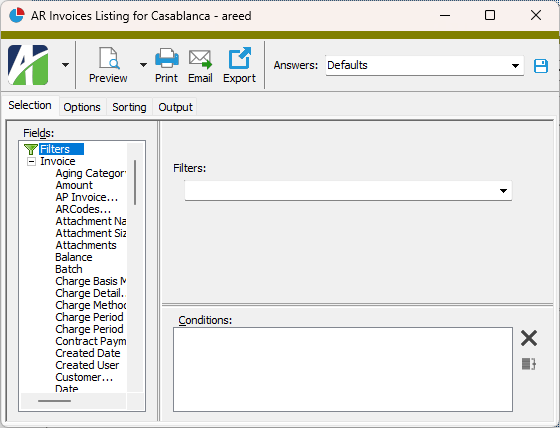
Task: Click the Fields list vertical scrollbar
Action: click(x=135, y=182)
